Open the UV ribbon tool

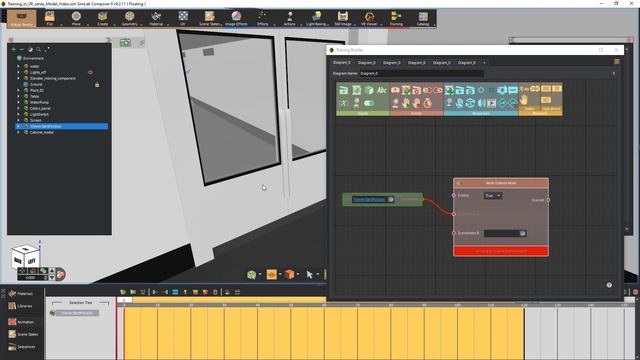coord(183,18)
